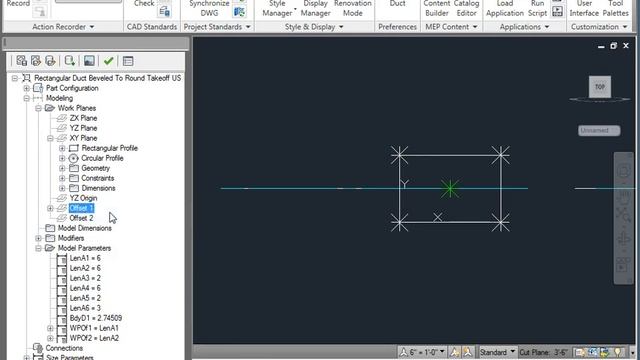Viewport: 640px width, 360px height.
Task: Click the Full Navigation Wheel icon in navigation bar
Action: click(624, 170)
